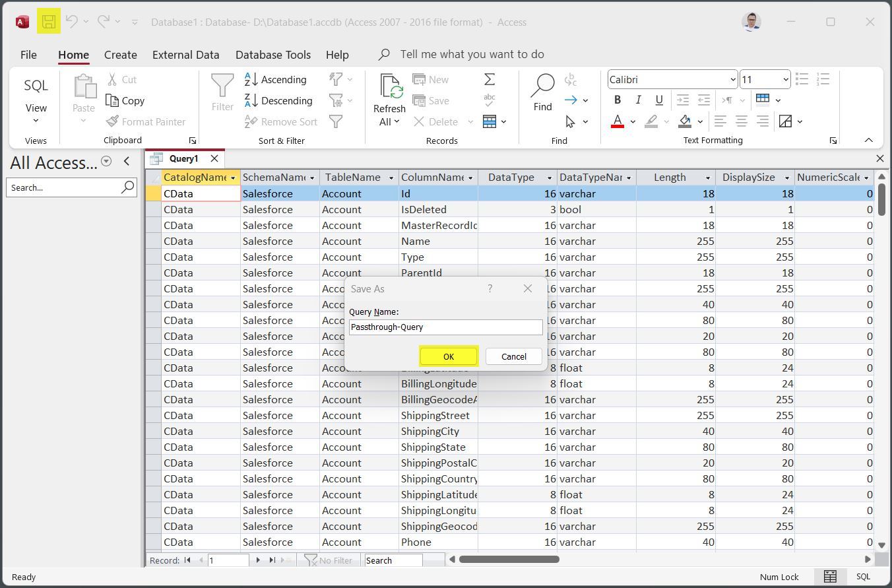Click the Totals sigma icon

point(490,79)
